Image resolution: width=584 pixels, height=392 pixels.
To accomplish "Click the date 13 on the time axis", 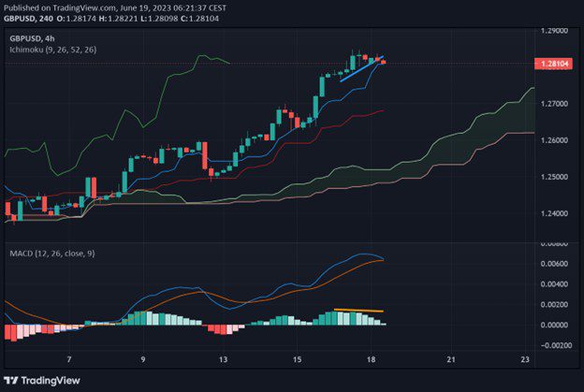I will tap(223, 359).
